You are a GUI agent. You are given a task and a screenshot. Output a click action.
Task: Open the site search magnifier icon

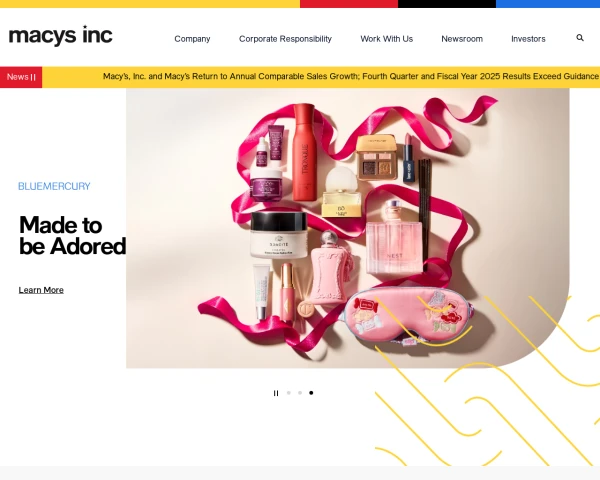coord(580,38)
